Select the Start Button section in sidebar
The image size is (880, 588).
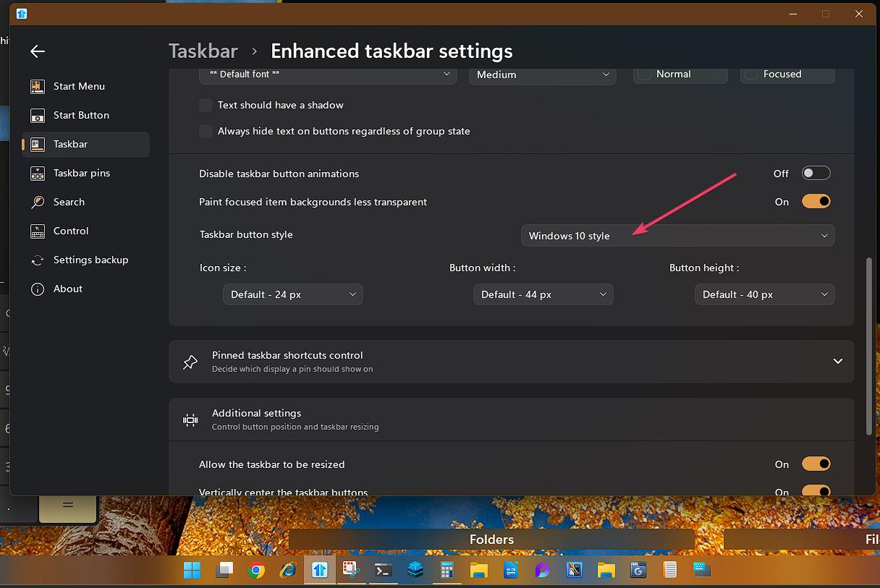[81, 115]
